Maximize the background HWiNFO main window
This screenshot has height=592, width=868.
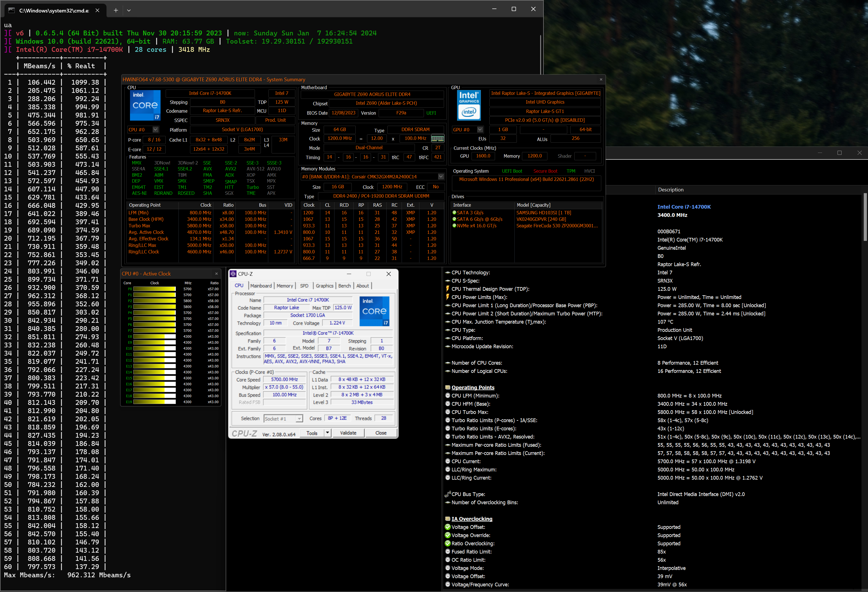[839, 153]
